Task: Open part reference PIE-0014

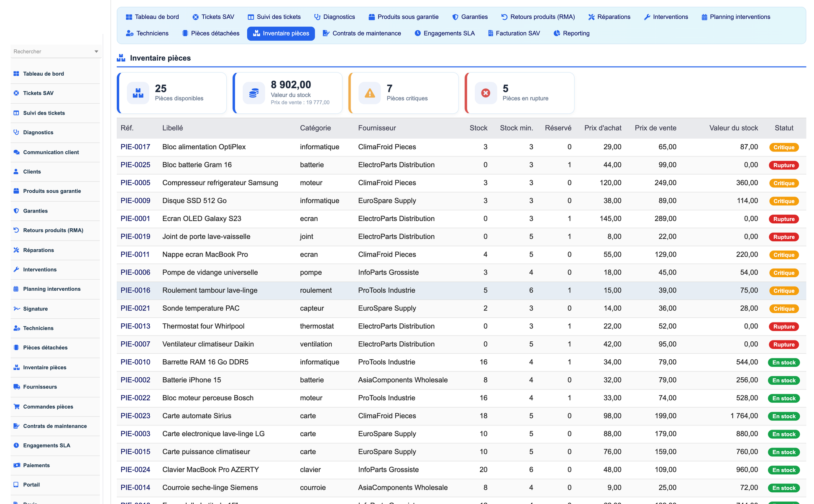Action: pyautogui.click(x=136, y=488)
